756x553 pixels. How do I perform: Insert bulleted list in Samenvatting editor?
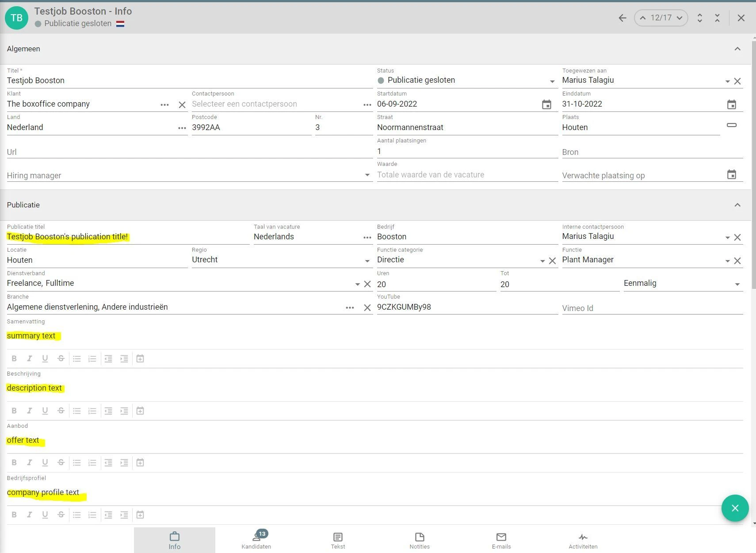click(x=77, y=358)
